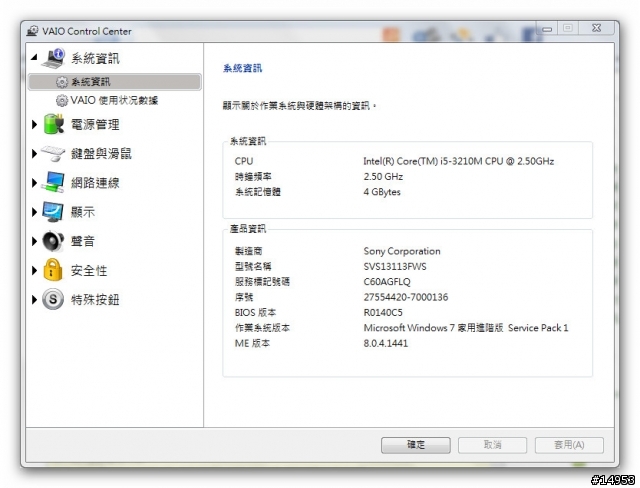Click the 顯示 monitor icon
Viewport: 640px width, 488px height.
coord(53,212)
